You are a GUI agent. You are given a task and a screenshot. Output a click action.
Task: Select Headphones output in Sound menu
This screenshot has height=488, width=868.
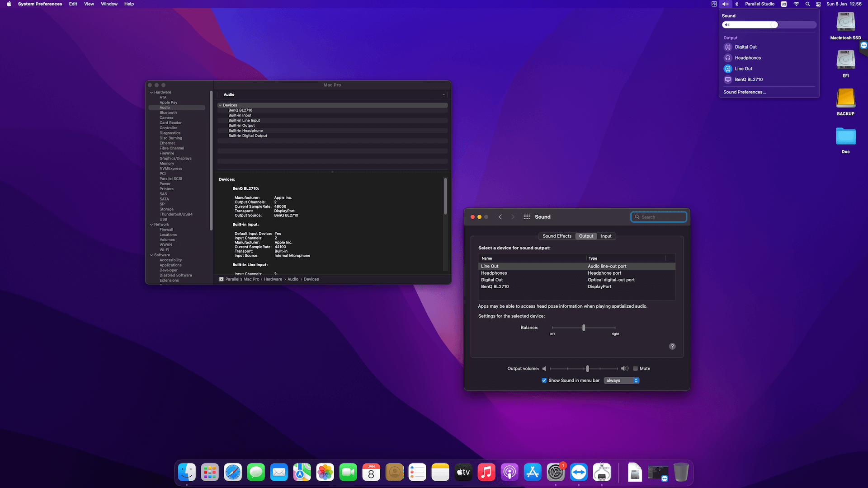tap(748, 58)
